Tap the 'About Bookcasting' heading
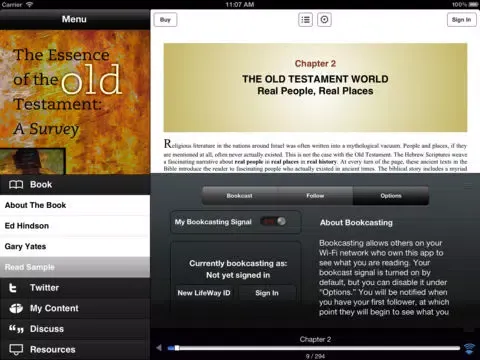 [356, 223]
